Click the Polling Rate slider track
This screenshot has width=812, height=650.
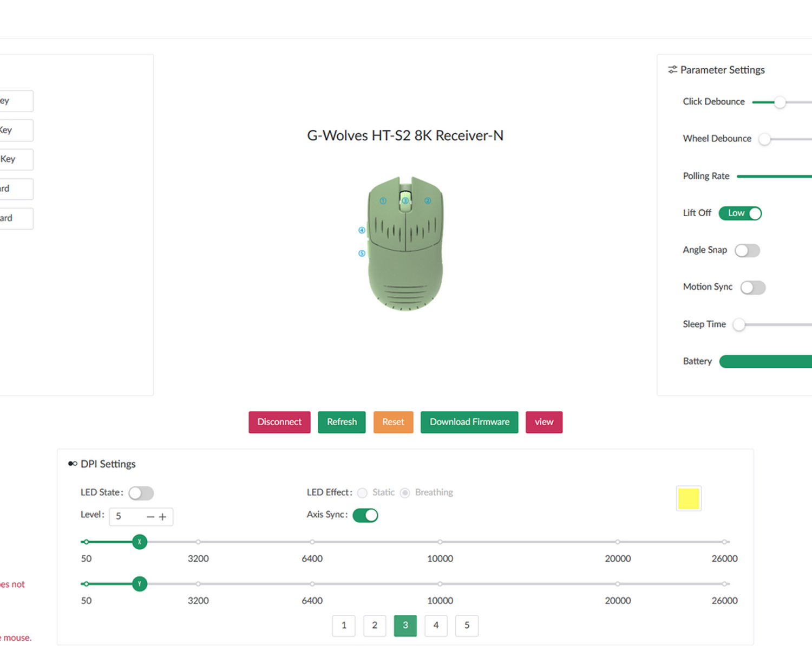774,176
